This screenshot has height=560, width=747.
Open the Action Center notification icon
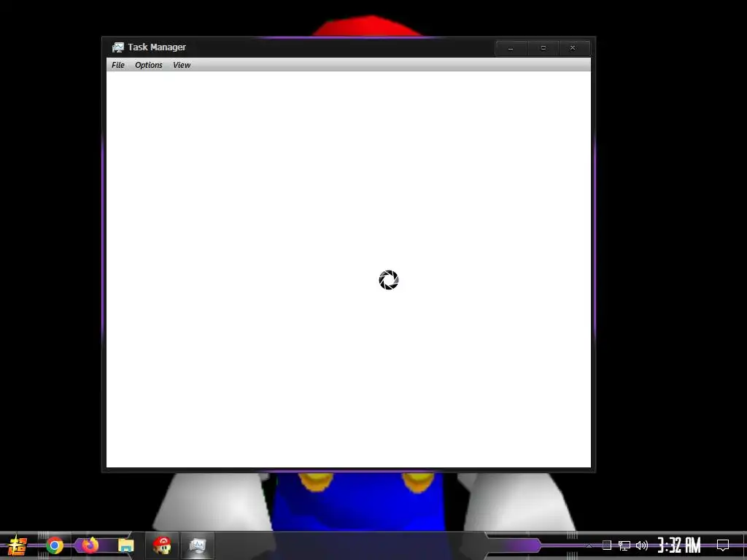point(723,545)
